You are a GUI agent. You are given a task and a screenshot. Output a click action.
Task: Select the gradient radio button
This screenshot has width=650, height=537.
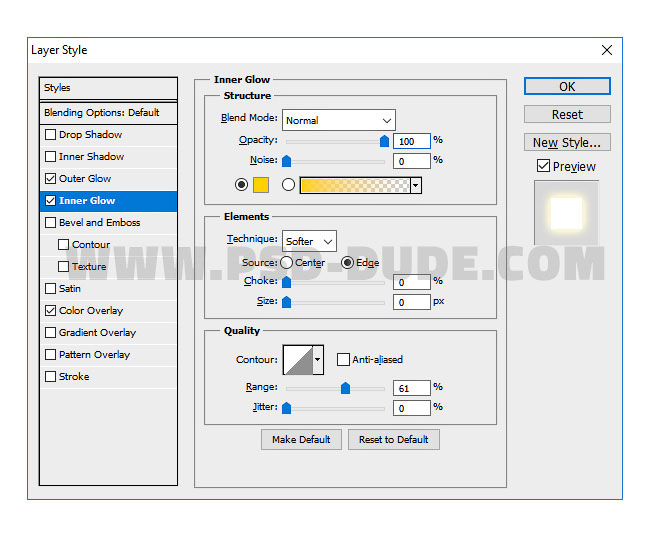click(x=289, y=185)
